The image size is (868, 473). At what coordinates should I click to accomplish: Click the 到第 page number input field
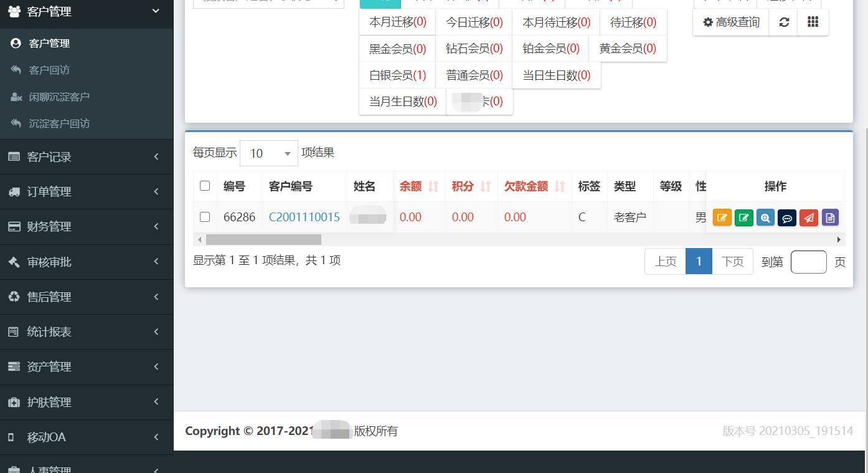(808, 262)
